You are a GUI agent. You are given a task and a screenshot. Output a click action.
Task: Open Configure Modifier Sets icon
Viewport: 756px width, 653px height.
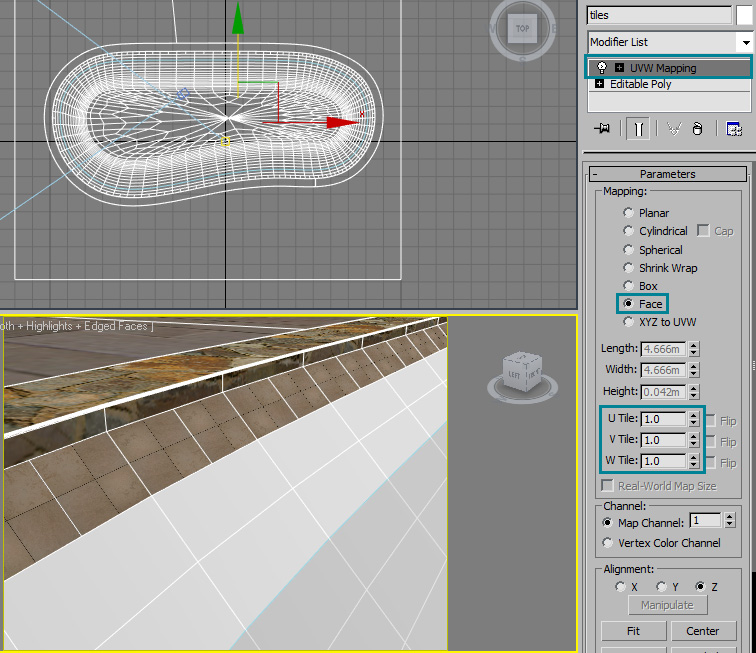pyautogui.click(x=734, y=129)
